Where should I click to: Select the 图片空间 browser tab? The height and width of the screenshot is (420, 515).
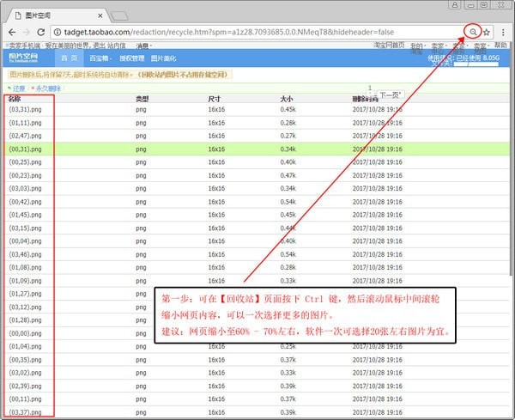(x=56, y=15)
